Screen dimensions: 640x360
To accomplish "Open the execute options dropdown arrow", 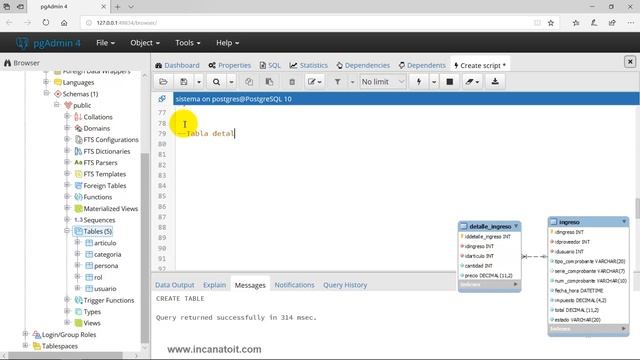I will pos(434,82).
